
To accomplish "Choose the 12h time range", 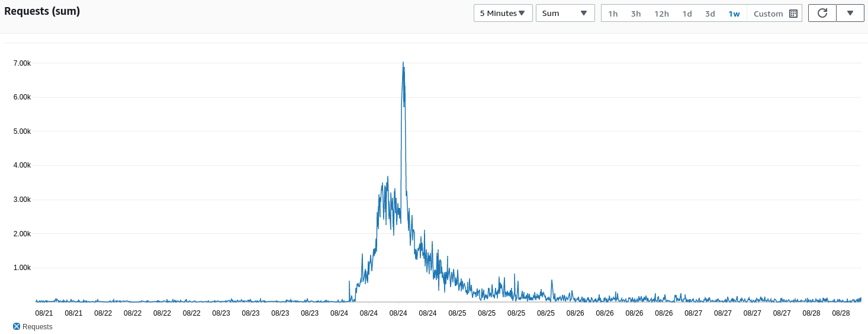I will coord(661,14).
